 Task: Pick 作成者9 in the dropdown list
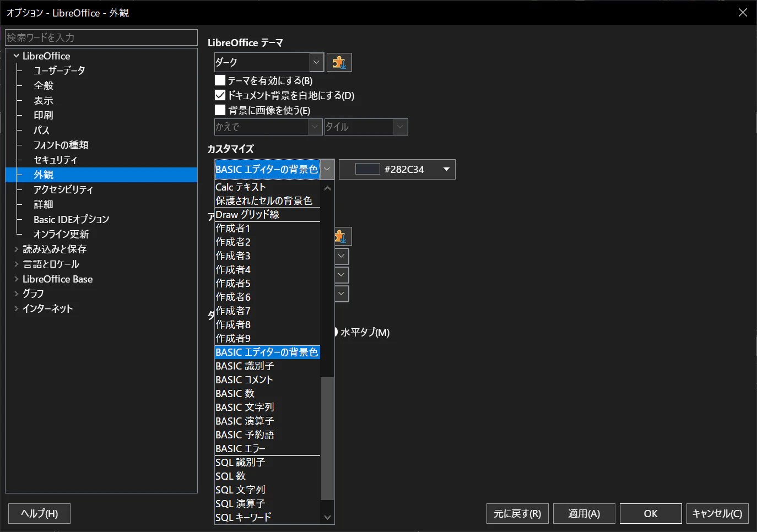coord(268,339)
